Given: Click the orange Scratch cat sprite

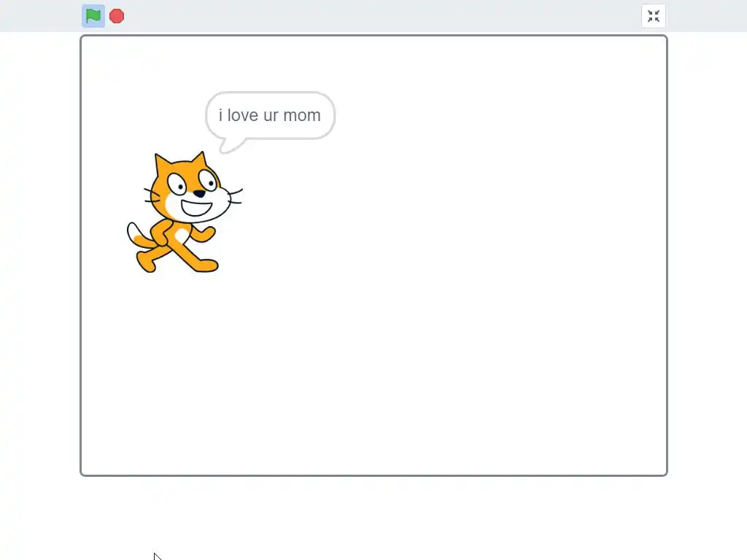Looking at the screenshot, I should (185, 212).
